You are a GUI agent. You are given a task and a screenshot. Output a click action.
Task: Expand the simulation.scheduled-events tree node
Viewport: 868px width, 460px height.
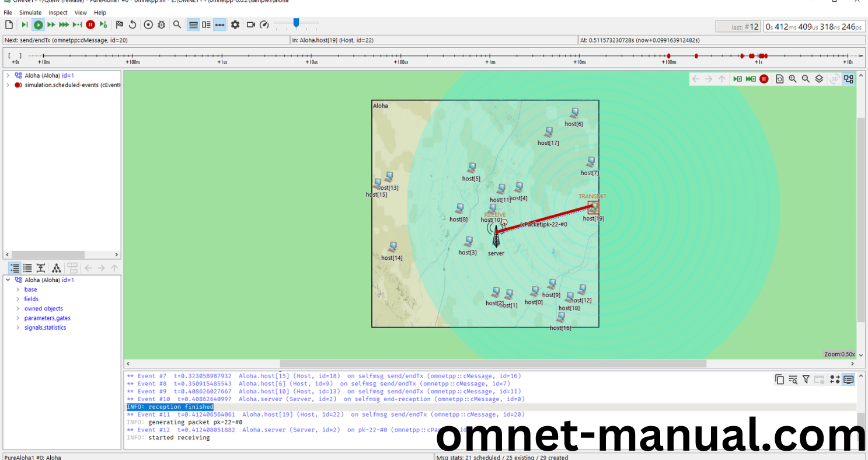(x=8, y=85)
